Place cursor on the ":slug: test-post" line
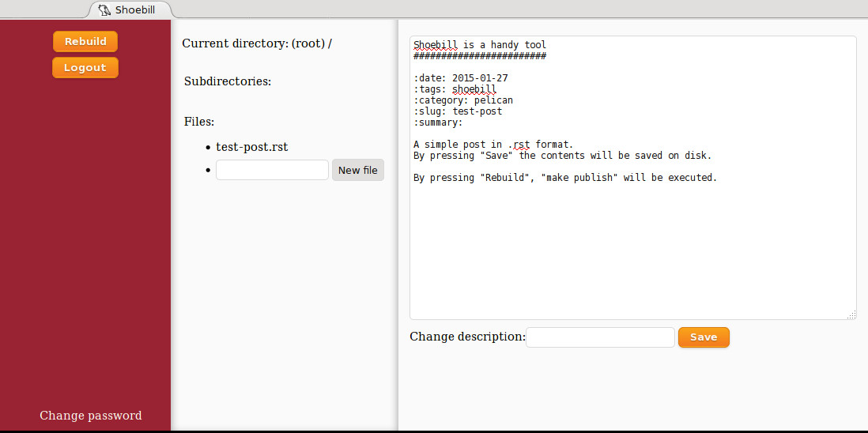This screenshot has height=433, width=868. tap(458, 111)
